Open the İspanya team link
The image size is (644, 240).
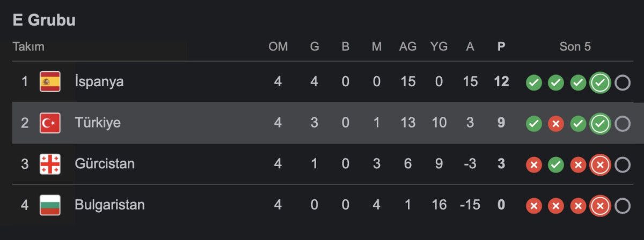coord(99,82)
